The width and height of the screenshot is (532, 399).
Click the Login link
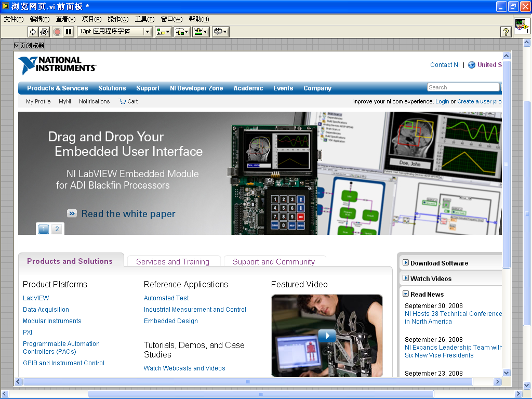click(x=442, y=101)
